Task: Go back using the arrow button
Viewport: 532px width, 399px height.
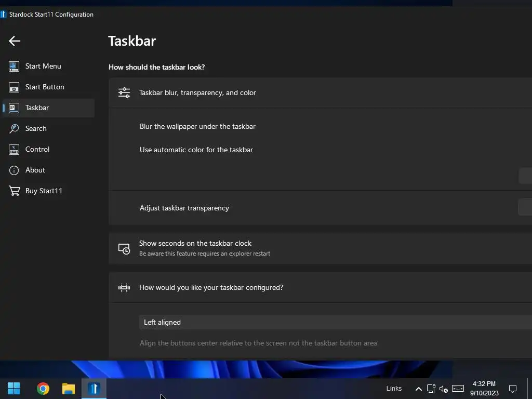Action: coord(15,41)
